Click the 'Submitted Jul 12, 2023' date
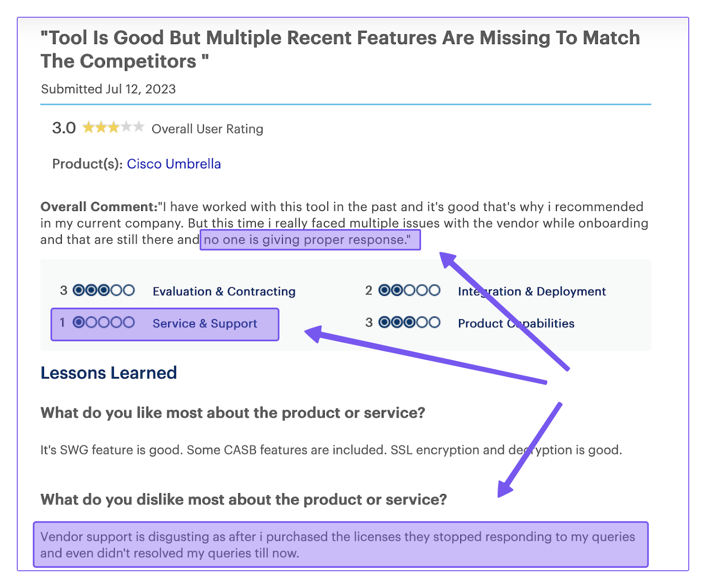 [108, 89]
